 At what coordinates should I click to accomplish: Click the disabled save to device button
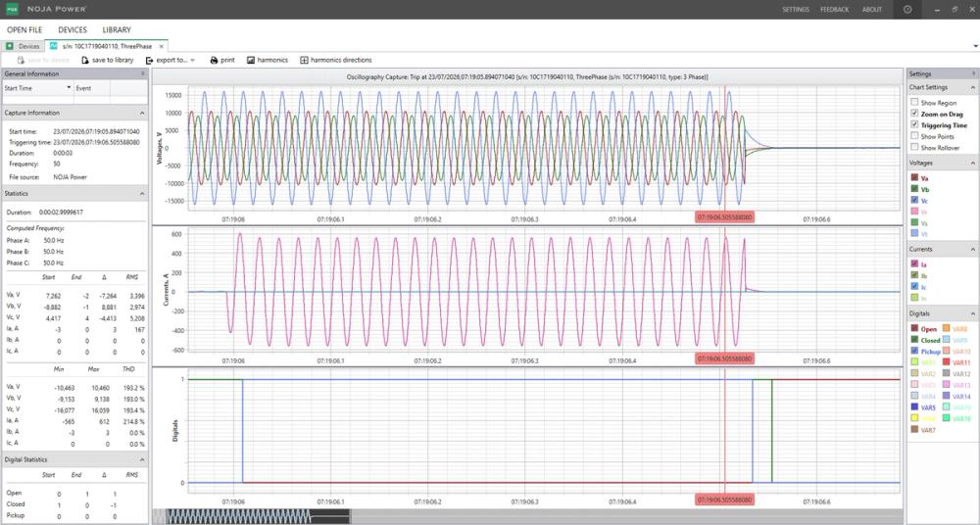tap(43, 60)
